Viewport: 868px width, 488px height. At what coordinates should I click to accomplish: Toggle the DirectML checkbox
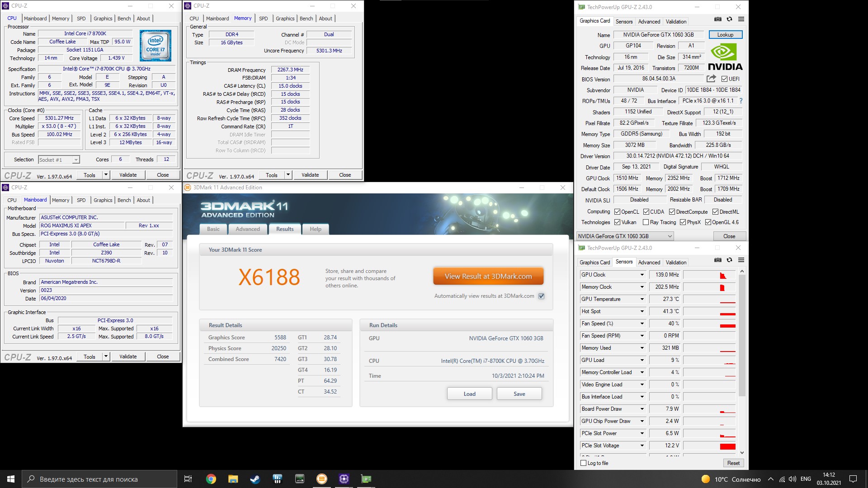click(x=715, y=211)
